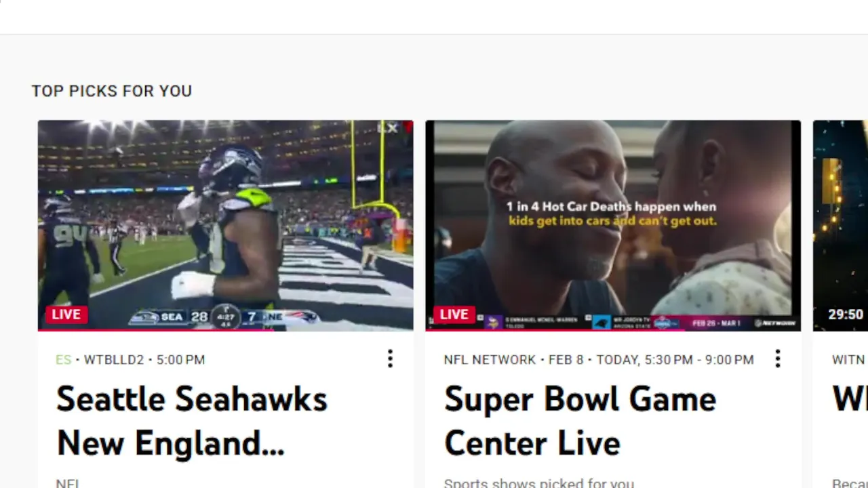Click the SEA 28 NE 7 scoreboard overlay
This screenshot has height=488, width=868.
(x=224, y=317)
